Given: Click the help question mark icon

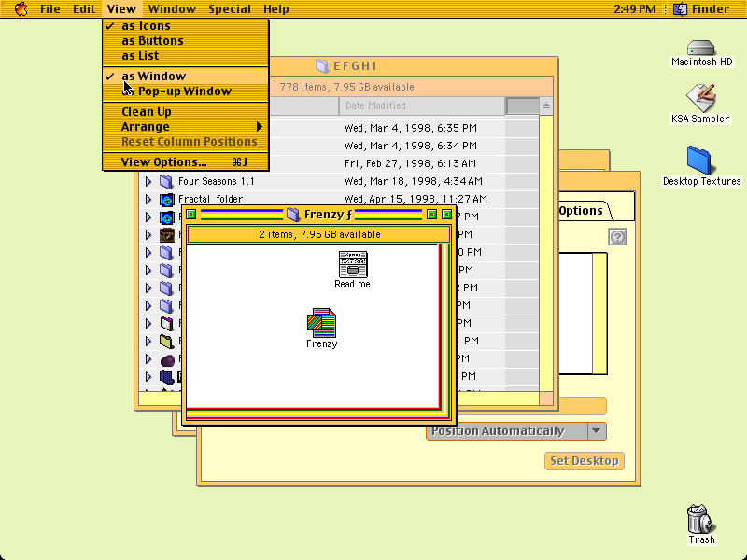Looking at the screenshot, I should point(617,237).
